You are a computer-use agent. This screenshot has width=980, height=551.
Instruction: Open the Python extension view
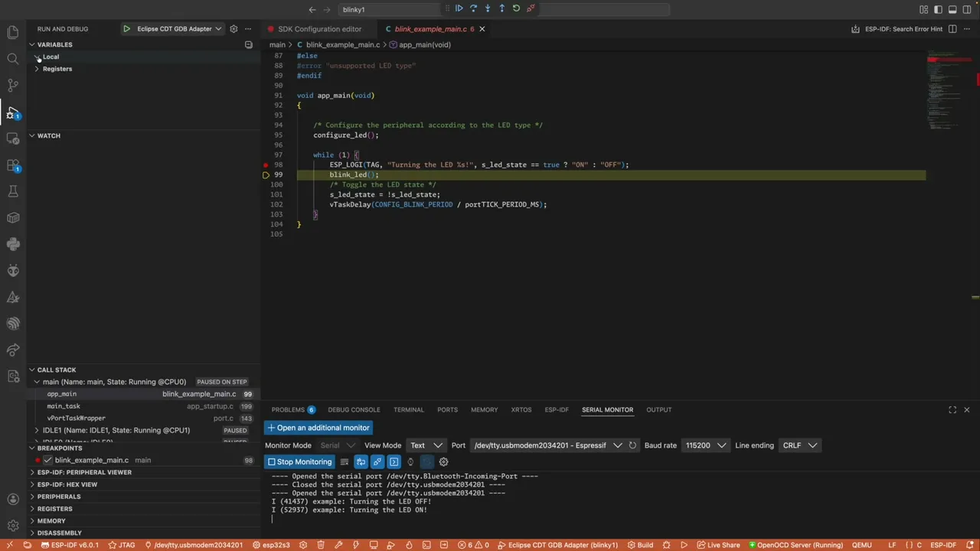click(13, 244)
